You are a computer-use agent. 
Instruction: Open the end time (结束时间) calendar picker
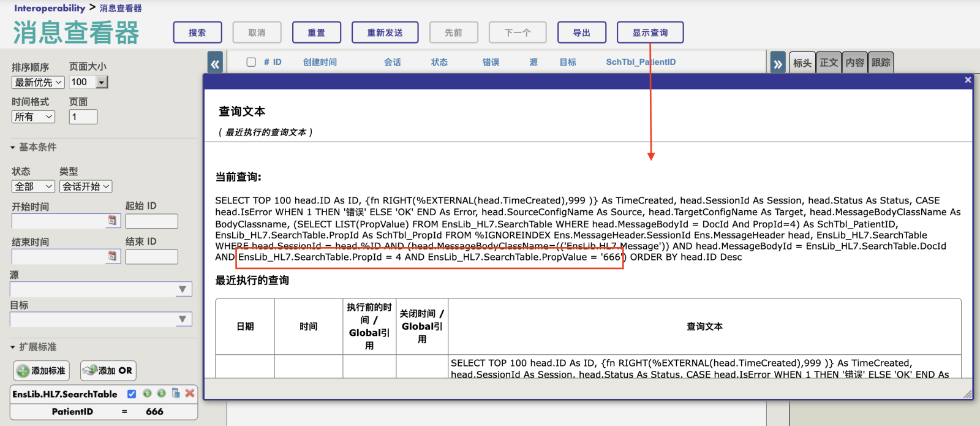point(112,256)
